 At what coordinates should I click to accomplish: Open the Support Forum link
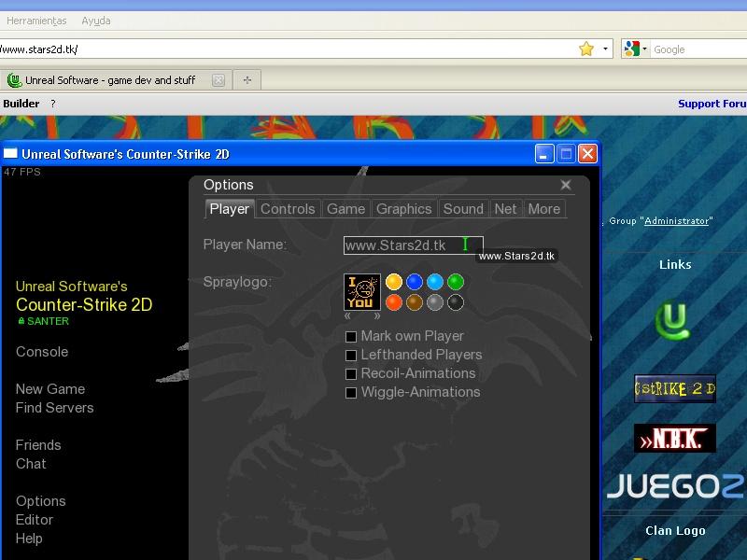(712, 104)
